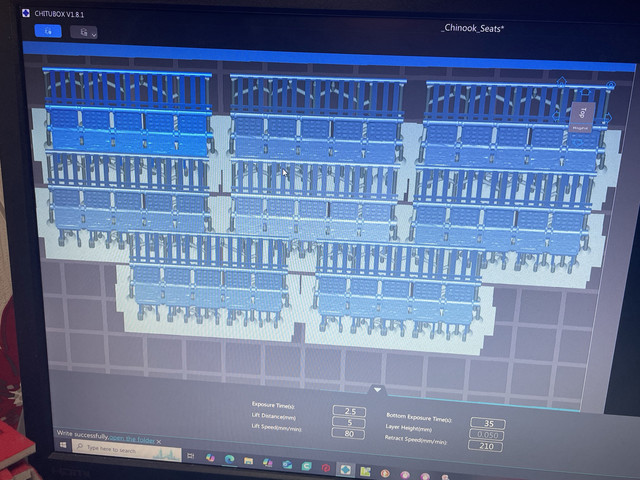This screenshot has width=640, height=480.
Task: Click the 'Exposure Time(s):' label
Action: pyautogui.click(x=273, y=405)
